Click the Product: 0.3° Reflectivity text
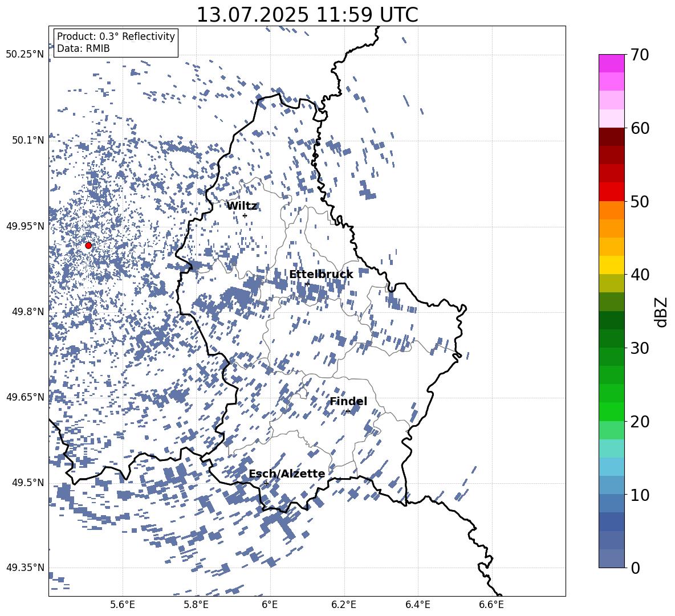 116,36
